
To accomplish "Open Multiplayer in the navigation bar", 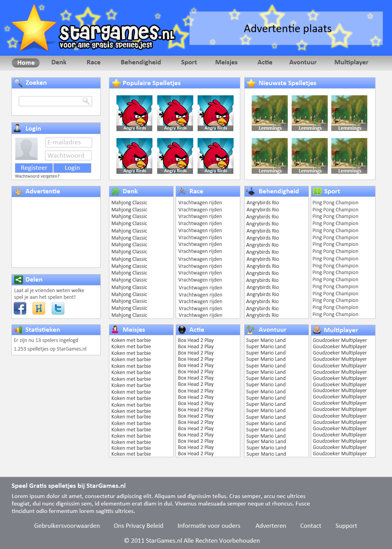I will coord(351,62).
